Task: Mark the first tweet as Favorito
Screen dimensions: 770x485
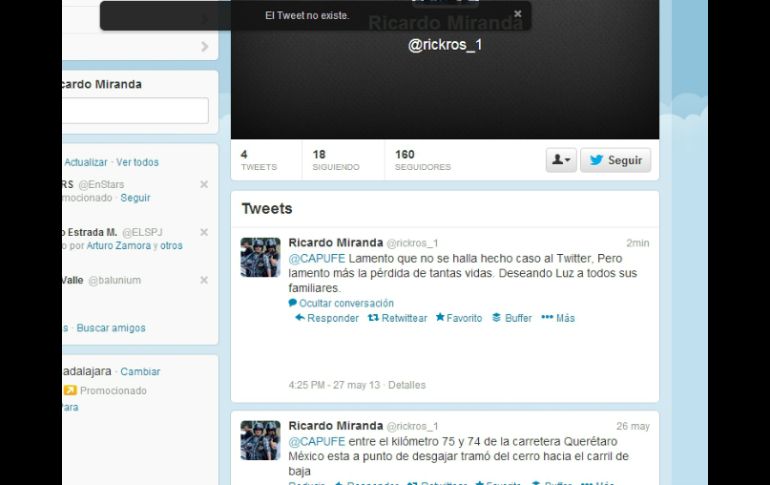Action: pos(458,318)
